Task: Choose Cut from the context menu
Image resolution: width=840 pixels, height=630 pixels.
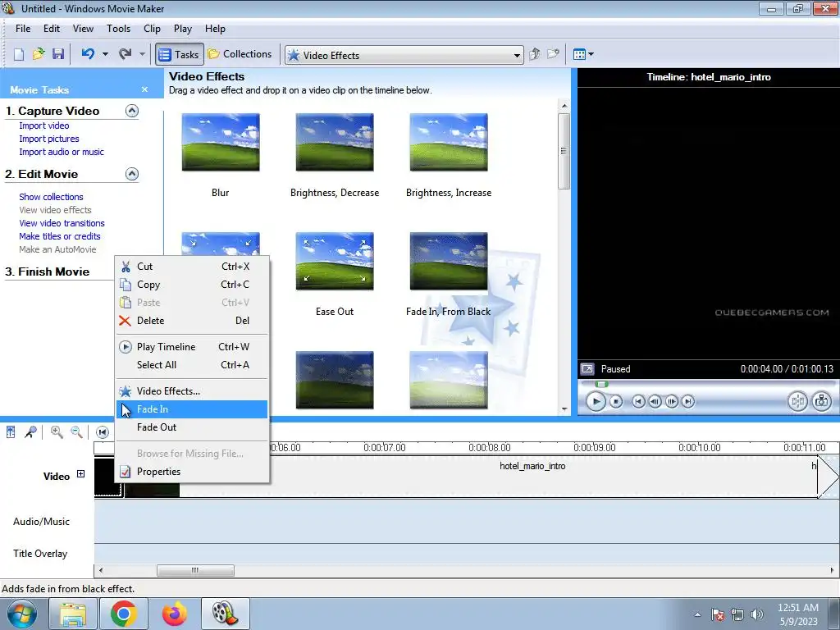Action: coord(192,267)
